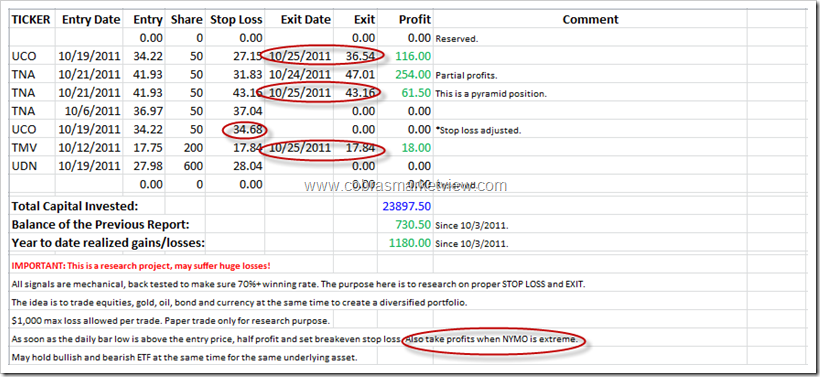Select the 47.01 exit price

click(359, 74)
